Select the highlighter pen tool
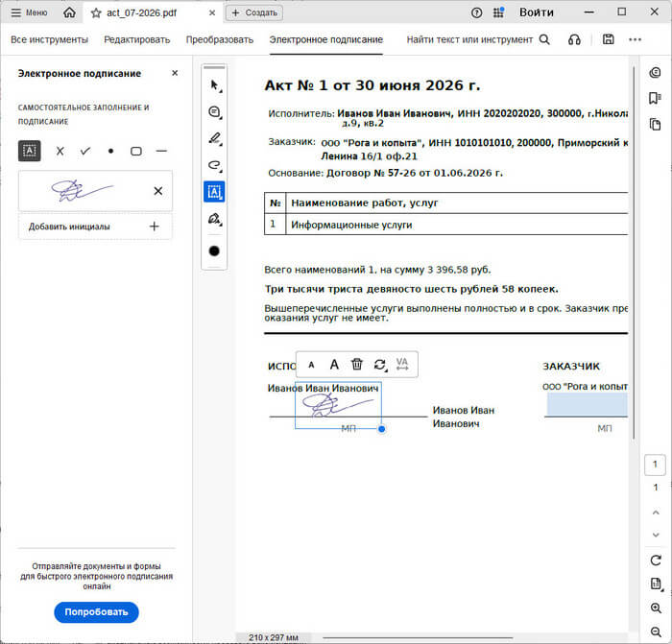Image resolution: width=672 pixels, height=644 pixels. (214, 138)
